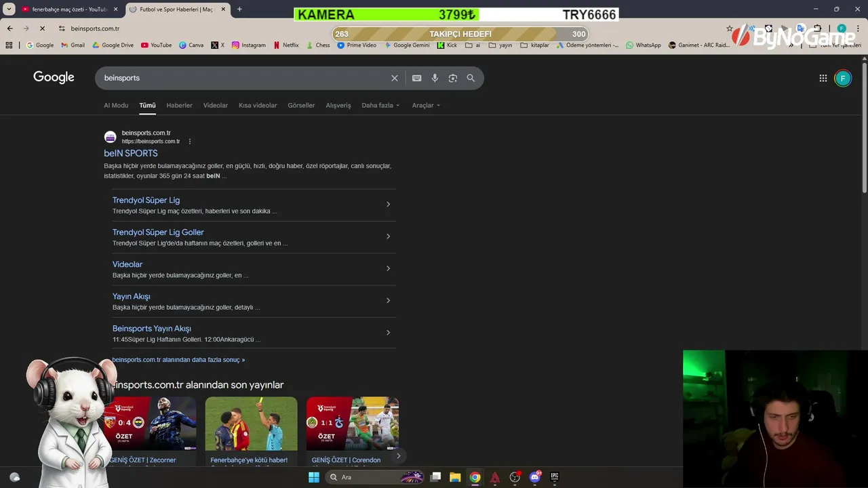868x488 pixels.
Task: Open the Gmail bookmark
Action: 73,45
